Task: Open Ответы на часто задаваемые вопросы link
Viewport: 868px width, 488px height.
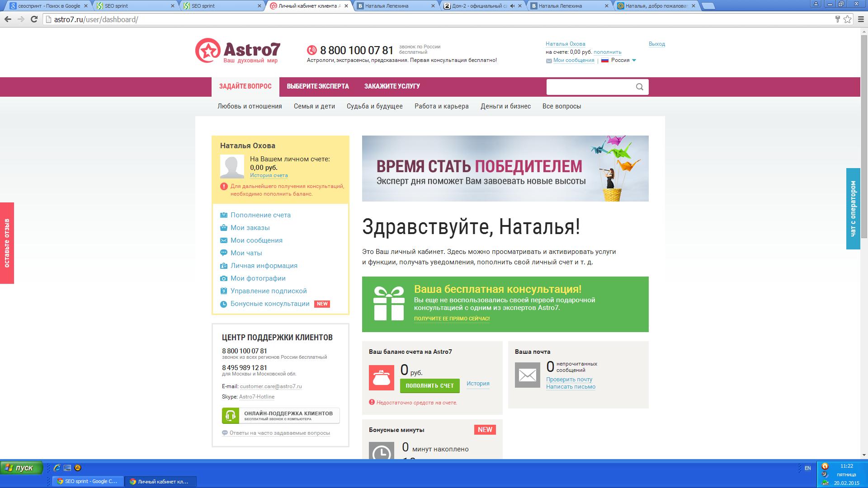Action: 279,433
